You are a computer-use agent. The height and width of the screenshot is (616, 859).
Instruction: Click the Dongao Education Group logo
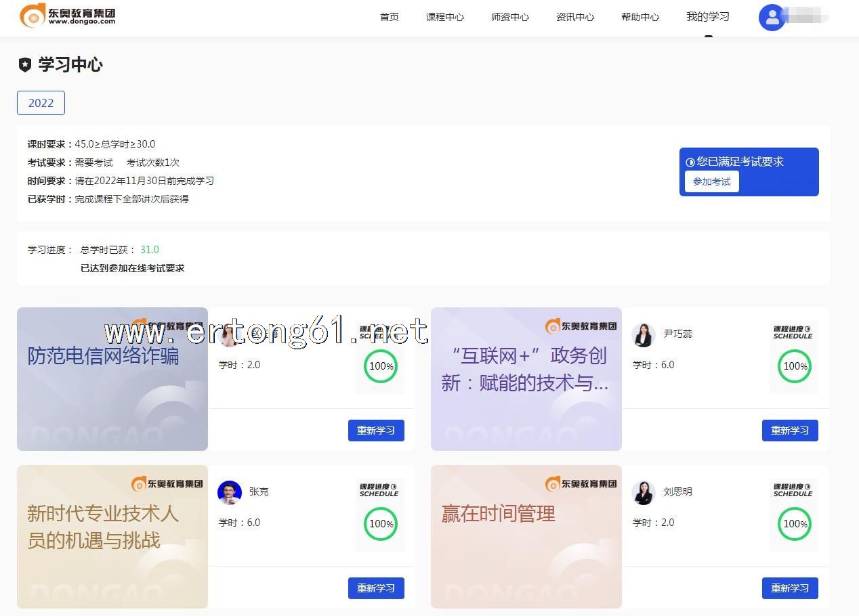pos(68,16)
